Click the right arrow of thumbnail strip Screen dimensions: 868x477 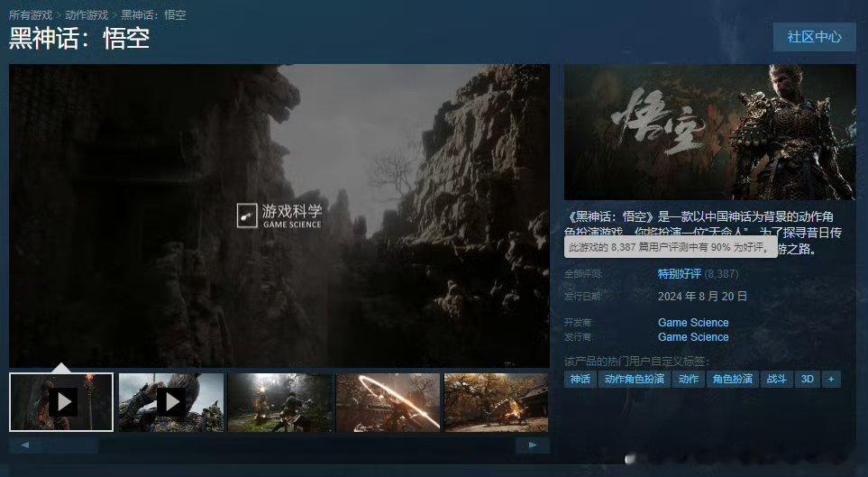pyautogui.click(x=533, y=445)
